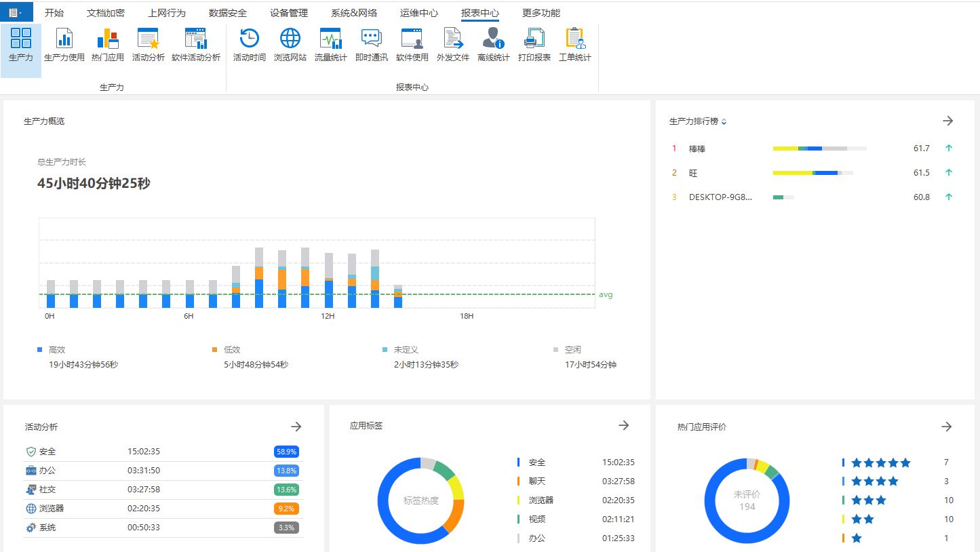Open the 更多功能 tab
980x552 pixels.
point(541,13)
